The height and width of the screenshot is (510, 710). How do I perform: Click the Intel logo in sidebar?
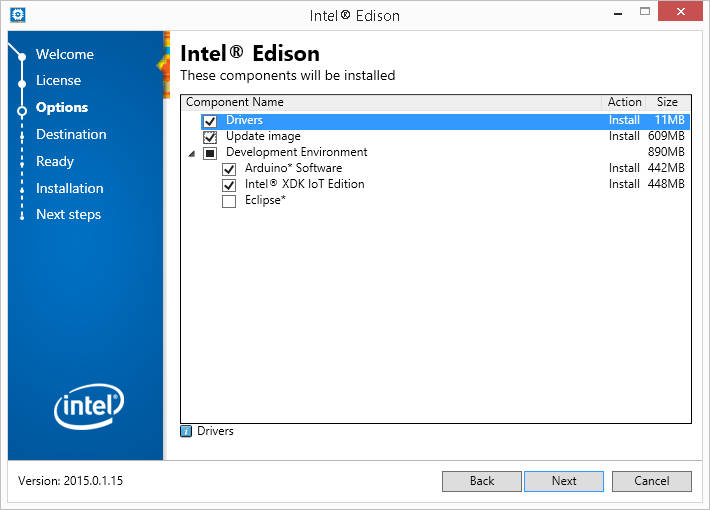click(89, 406)
